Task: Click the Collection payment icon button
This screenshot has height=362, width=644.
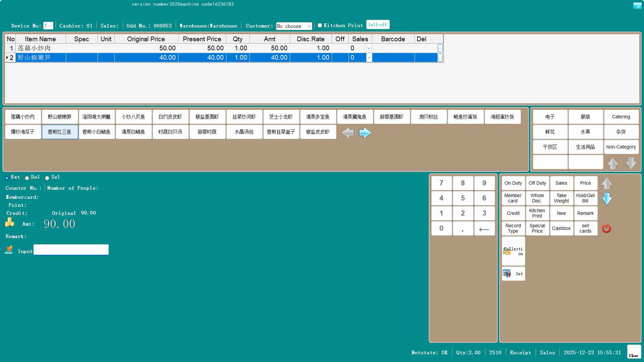Action: tap(513, 251)
